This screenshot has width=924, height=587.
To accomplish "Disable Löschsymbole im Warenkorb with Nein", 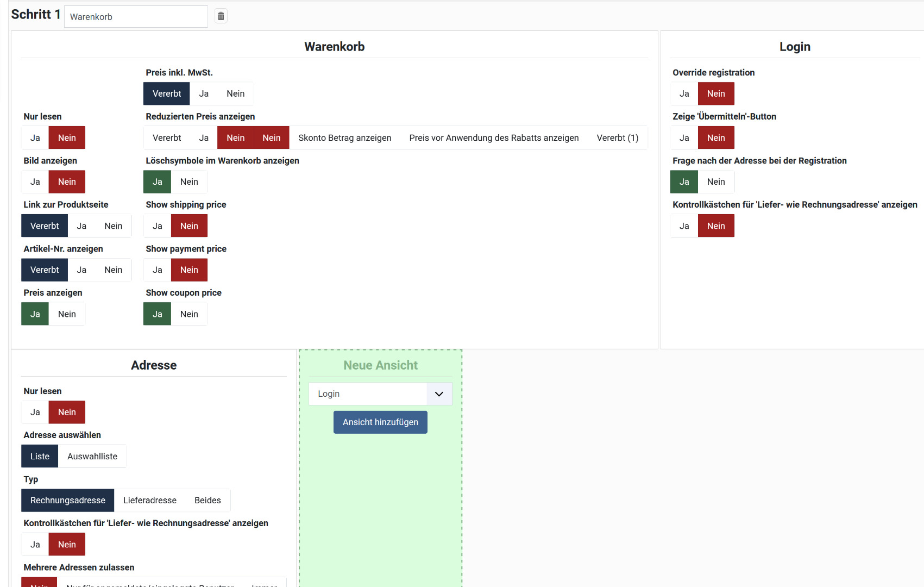I will point(189,182).
